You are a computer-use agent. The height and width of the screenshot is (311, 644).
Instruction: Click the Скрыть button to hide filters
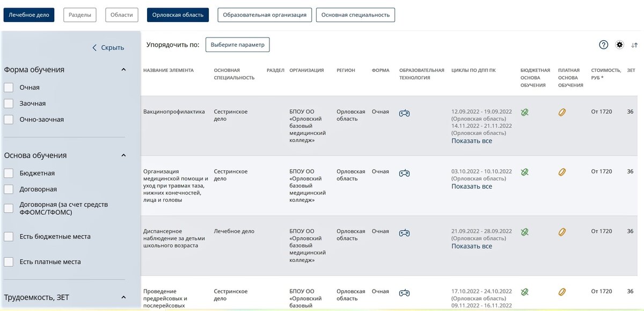pyautogui.click(x=109, y=47)
